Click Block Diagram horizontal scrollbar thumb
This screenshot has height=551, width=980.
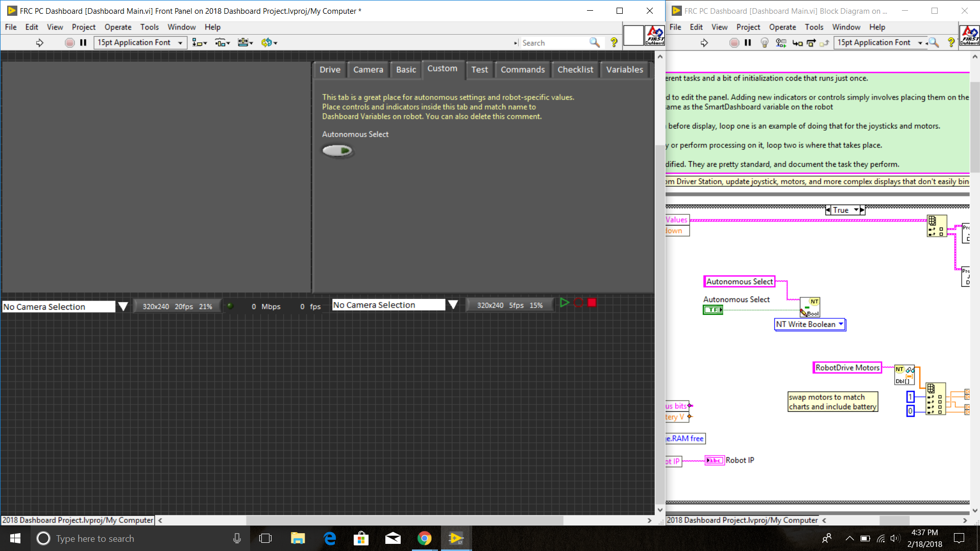tap(894, 520)
